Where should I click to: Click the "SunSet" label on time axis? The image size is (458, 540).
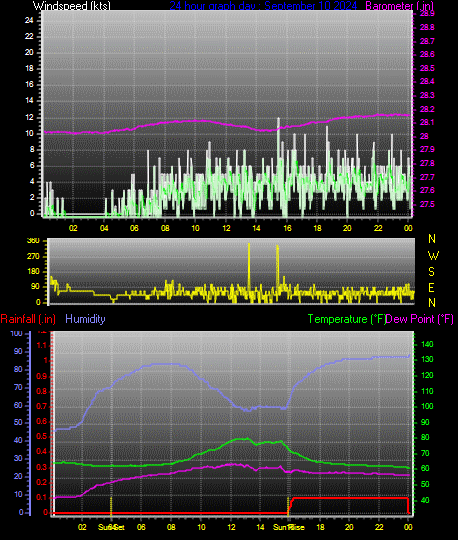[x=111, y=527]
